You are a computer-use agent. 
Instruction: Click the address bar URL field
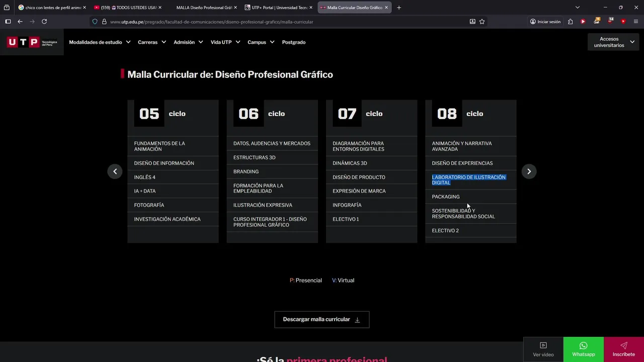[x=282, y=22]
